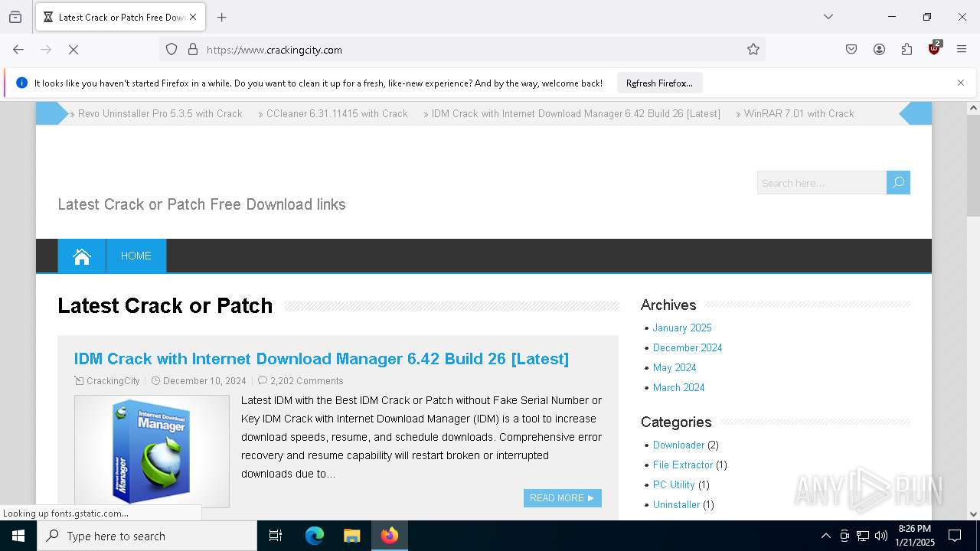Viewport: 980px width, 551px height.
Task: Dismiss the Firefox refresh notification
Action: pos(961,83)
